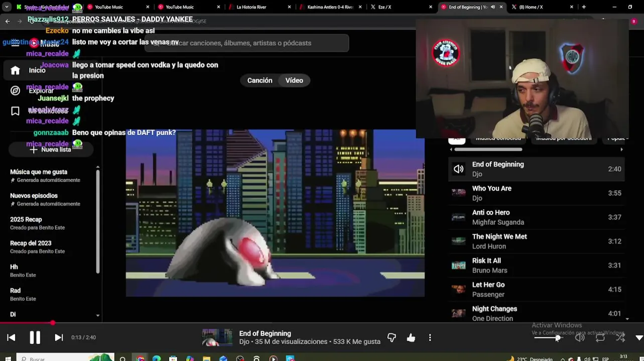
Task: Open the Explorar compass icon
Action: [x=16, y=90]
